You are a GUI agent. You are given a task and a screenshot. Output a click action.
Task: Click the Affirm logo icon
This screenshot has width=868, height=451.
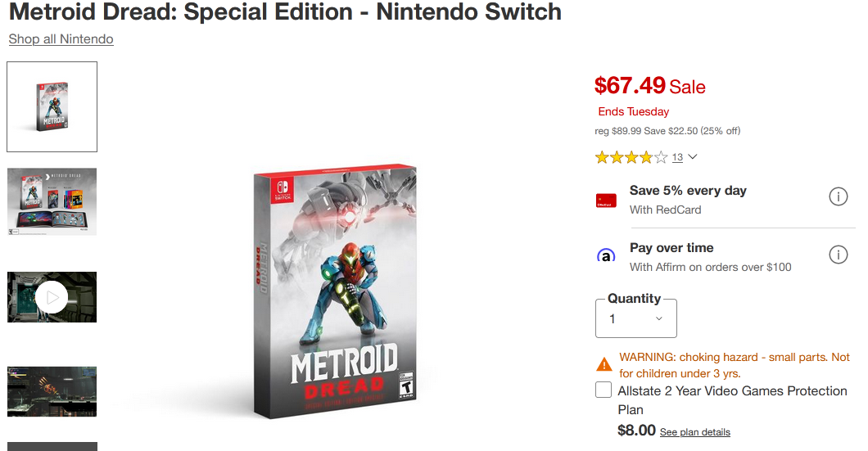coord(606,255)
